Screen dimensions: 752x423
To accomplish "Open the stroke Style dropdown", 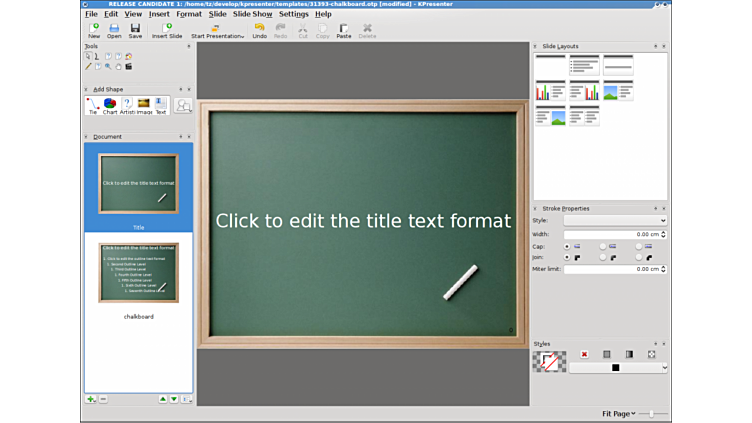I will 614,220.
